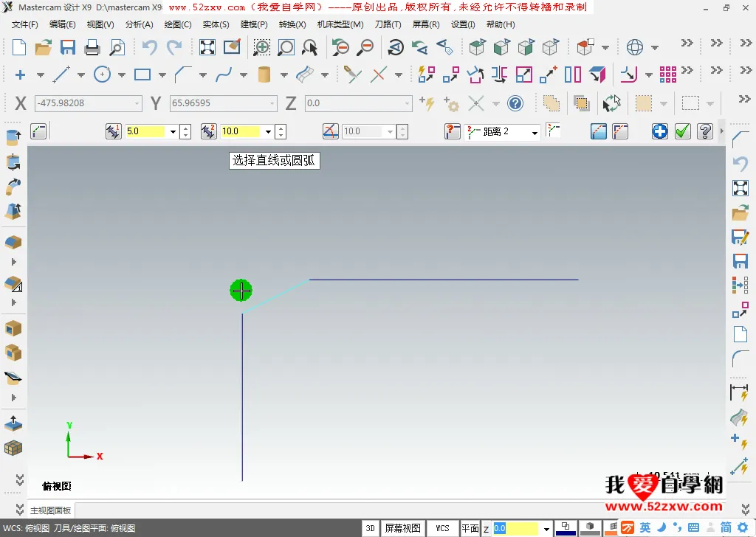The width and height of the screenshot is (756, 537).
Task: Open the 转换(X) menu
Action: 292,24
